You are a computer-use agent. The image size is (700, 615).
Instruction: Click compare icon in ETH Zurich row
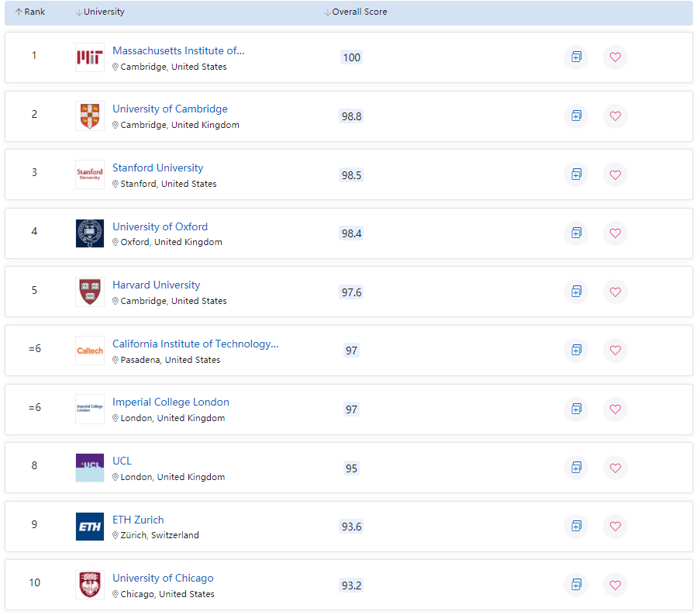point(576,526)
